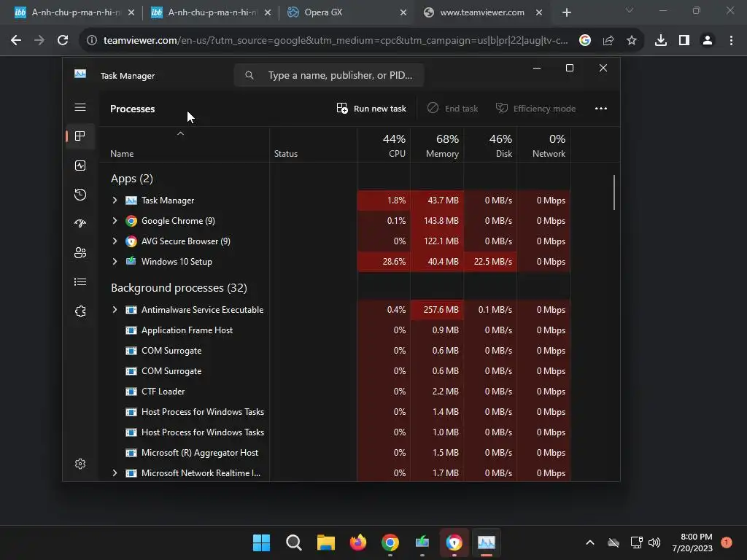Sort by Disk column header

click(491, 146)
